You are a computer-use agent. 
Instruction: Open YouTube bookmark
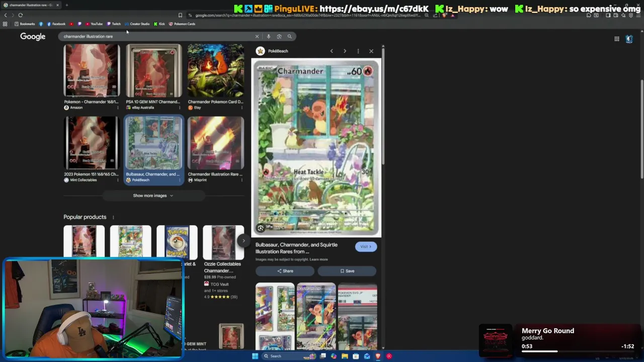(x=94, y=24)
